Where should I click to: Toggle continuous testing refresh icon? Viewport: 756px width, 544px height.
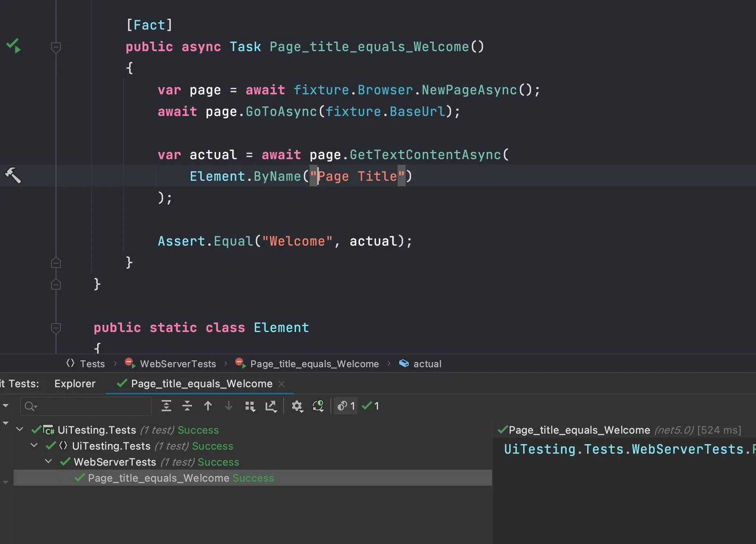(x=318, y=406)
